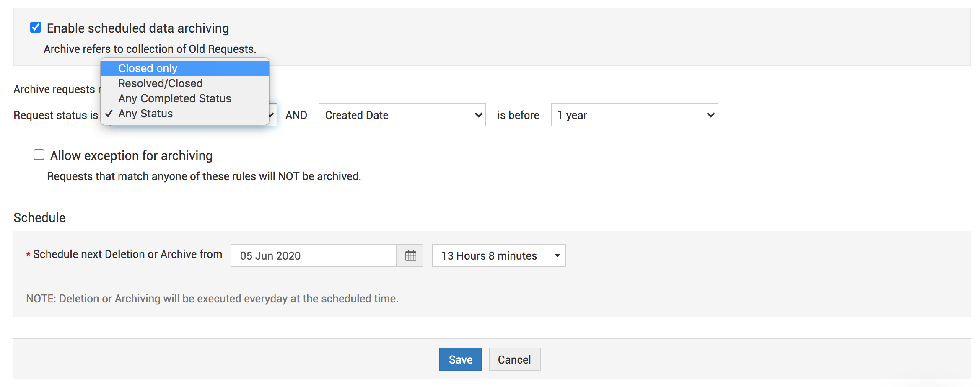Select the Any Status list option

coord(145,114)
